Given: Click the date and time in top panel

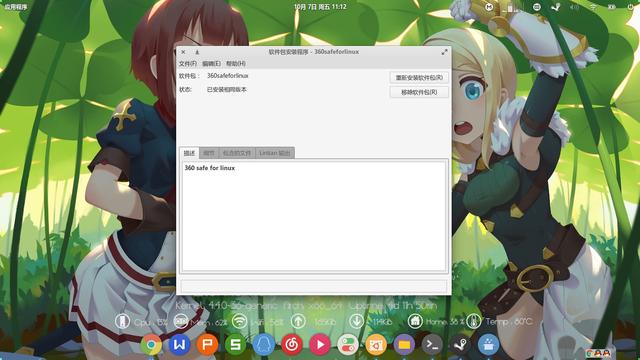Looking at the screenshot, I should tap(320, 7).
